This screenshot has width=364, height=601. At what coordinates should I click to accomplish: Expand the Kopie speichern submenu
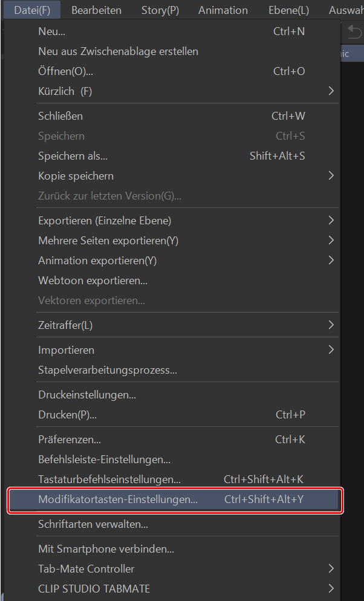[x=331, y=176]
